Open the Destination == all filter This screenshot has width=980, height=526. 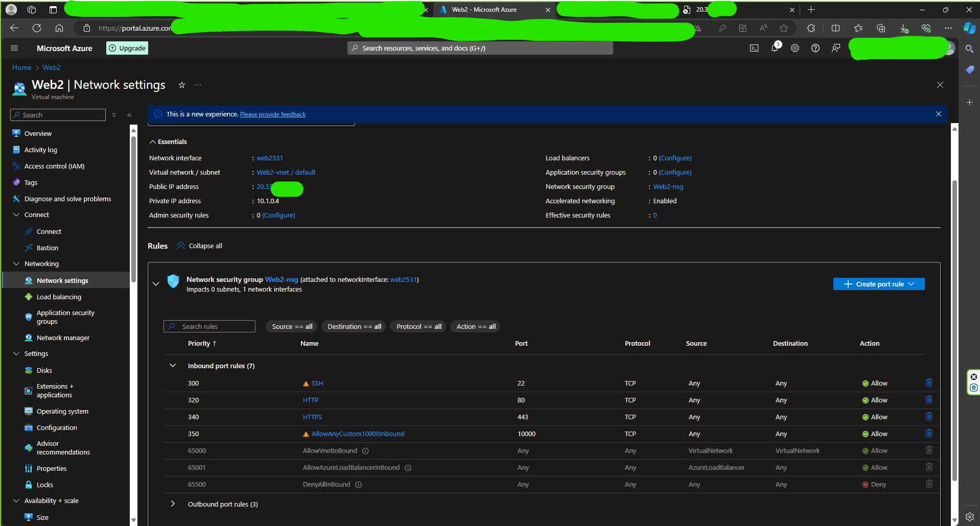pos(355,326)
